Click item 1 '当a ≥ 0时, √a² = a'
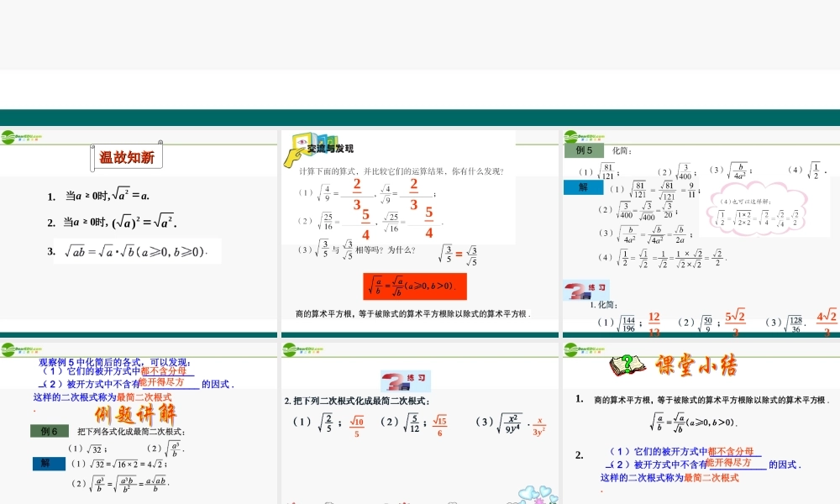The image size is (840, 504). click(98, 194)
